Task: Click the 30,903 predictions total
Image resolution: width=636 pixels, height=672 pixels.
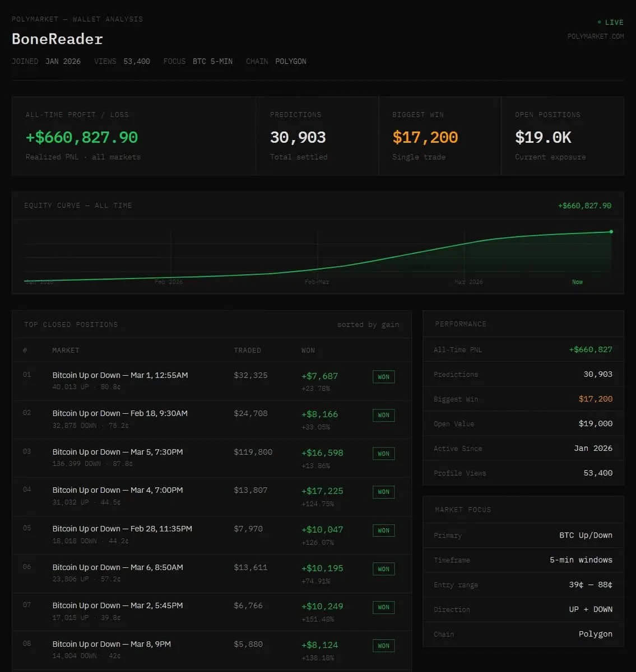Action: (x=298, y=137)
